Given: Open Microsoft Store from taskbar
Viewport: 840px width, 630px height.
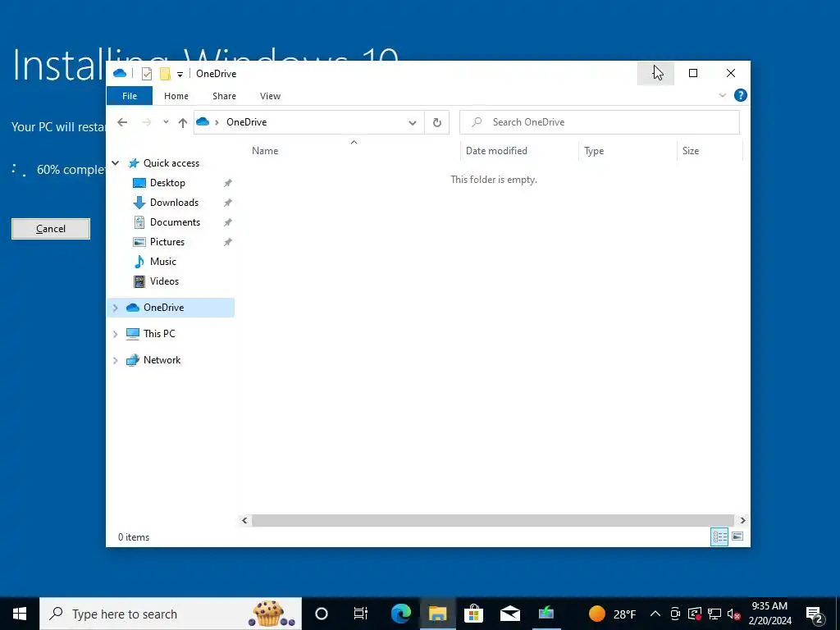Looking at the screenshot, I should click(x=473, y=614).
